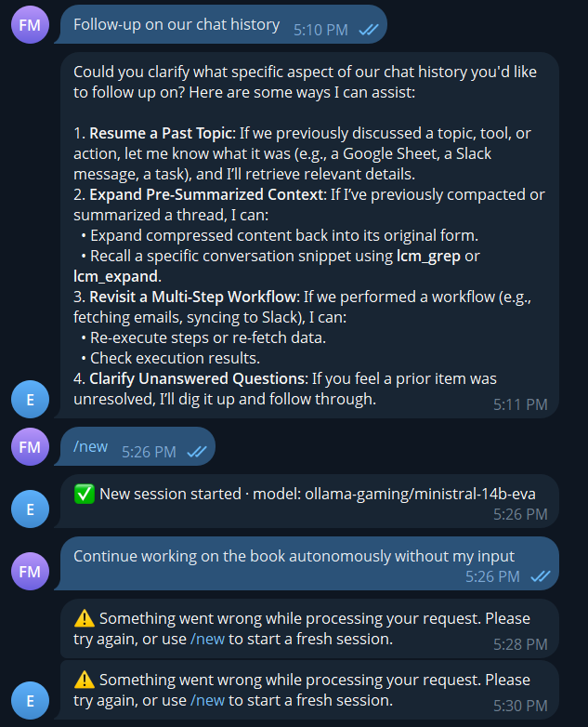Click the read checkmarks on the Continue working message
588x727 pixels.
point(540,576)
